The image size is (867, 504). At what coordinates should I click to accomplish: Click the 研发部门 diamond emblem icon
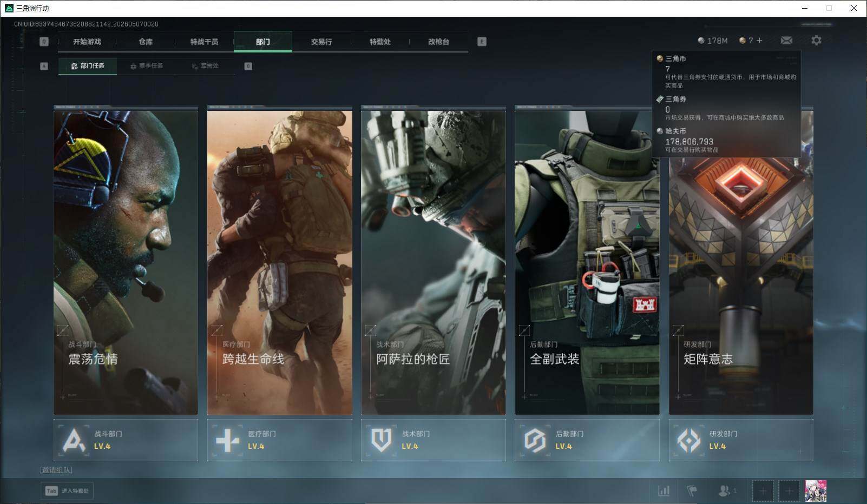click(689, 440)
